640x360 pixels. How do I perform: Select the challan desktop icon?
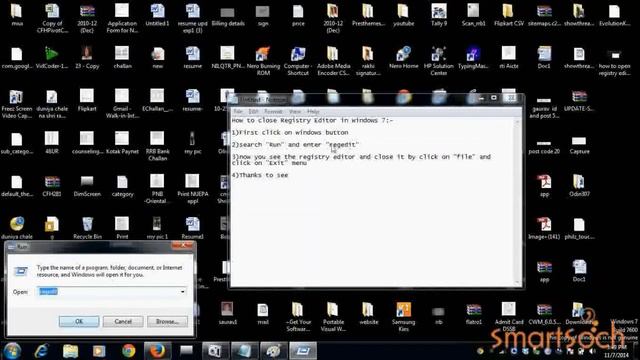tap(122, 58)
